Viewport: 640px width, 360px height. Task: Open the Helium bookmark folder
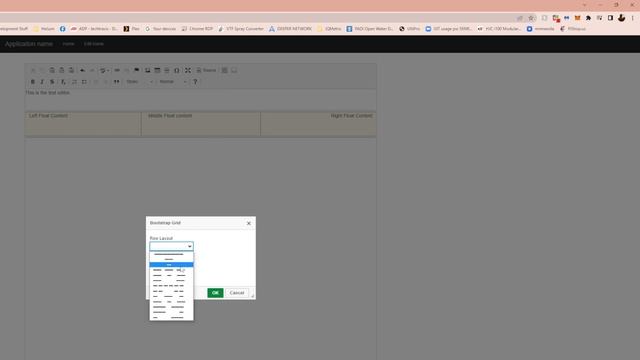coord(44,29)
